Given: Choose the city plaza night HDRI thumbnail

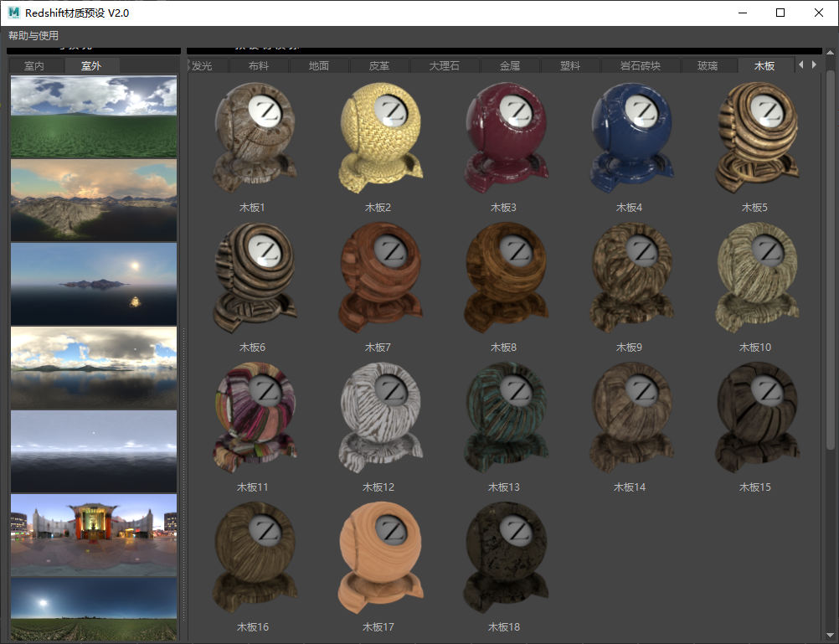Looking at the screenshot, I should pyautogui.click(x=94, y=533).
